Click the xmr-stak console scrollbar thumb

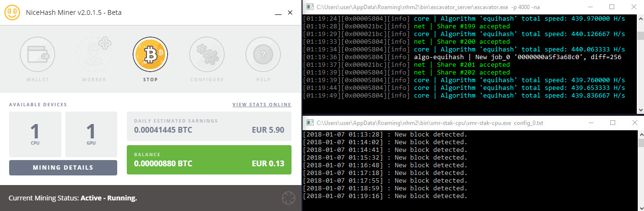tap(640, 143)
